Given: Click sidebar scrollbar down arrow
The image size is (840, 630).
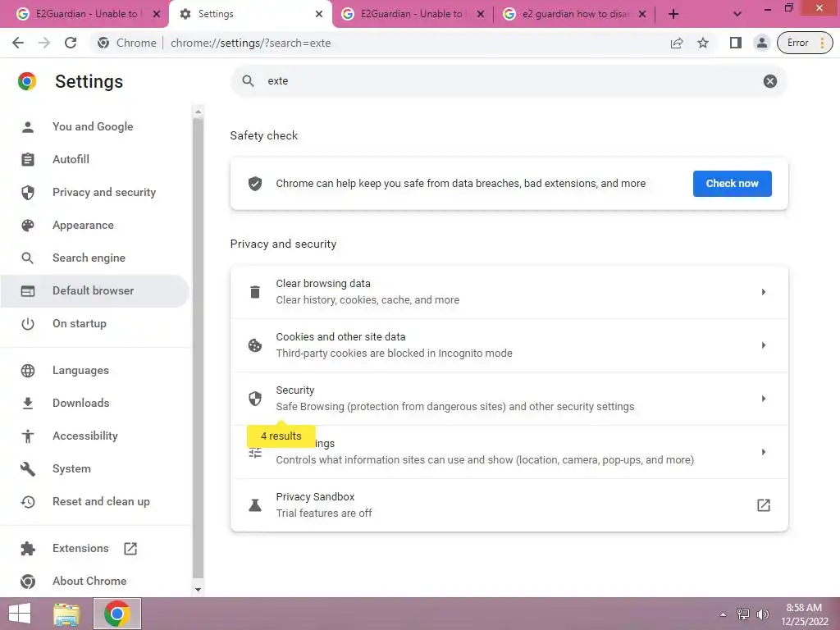Looking at the screenshot, I should [199, 590].
